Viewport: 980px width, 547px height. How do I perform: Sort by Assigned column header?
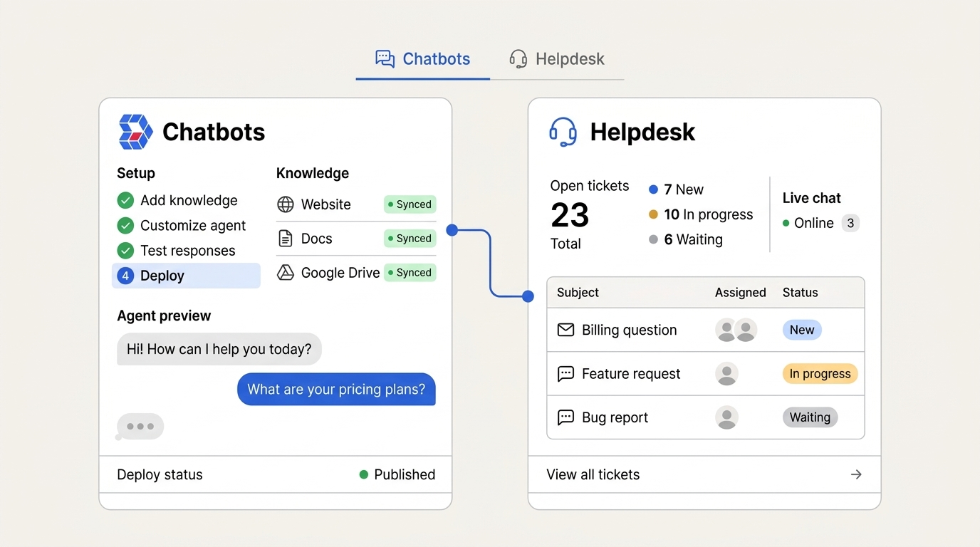(741, 293)
